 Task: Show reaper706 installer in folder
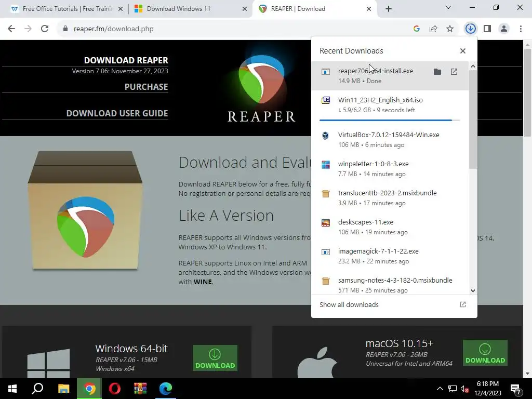(x=437, y=72)
